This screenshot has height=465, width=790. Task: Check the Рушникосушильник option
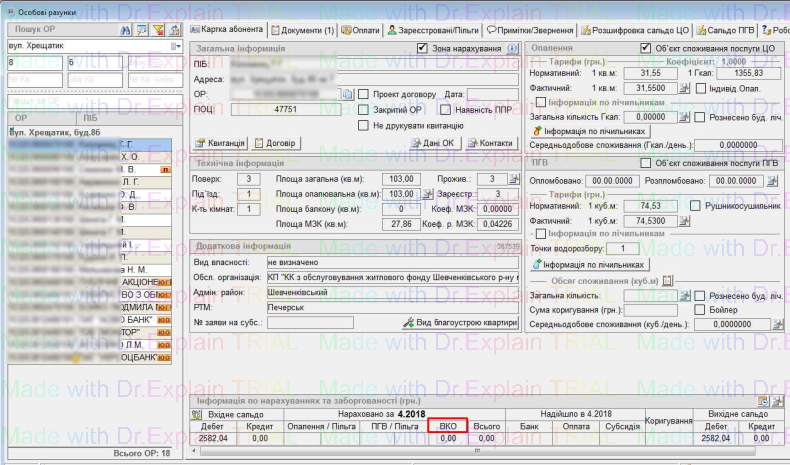(695, 205)
